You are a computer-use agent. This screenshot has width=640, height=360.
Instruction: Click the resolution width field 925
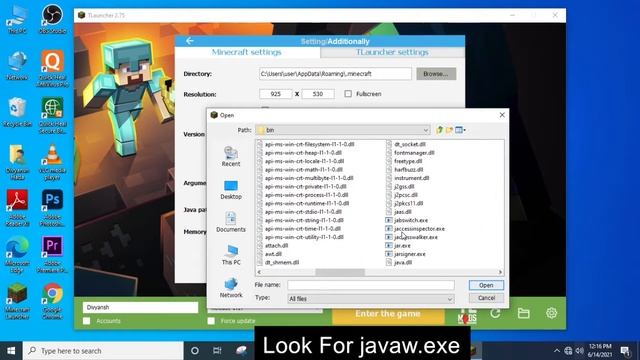point(276,94)
